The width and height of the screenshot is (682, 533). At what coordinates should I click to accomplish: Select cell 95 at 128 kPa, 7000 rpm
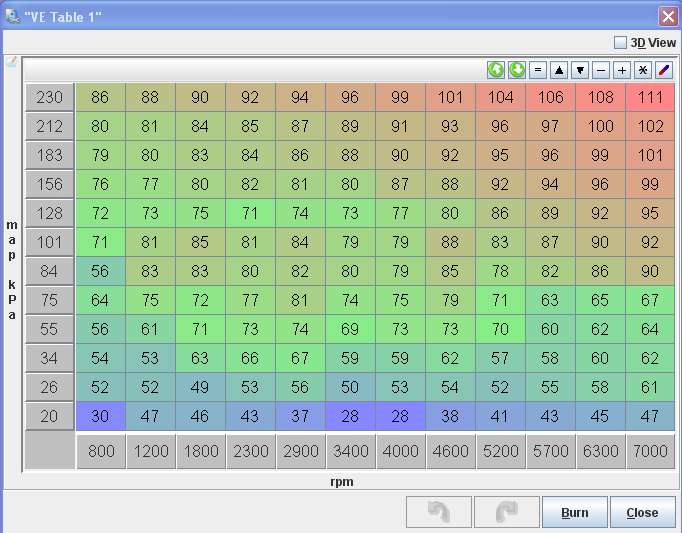(x=650, y=213)
